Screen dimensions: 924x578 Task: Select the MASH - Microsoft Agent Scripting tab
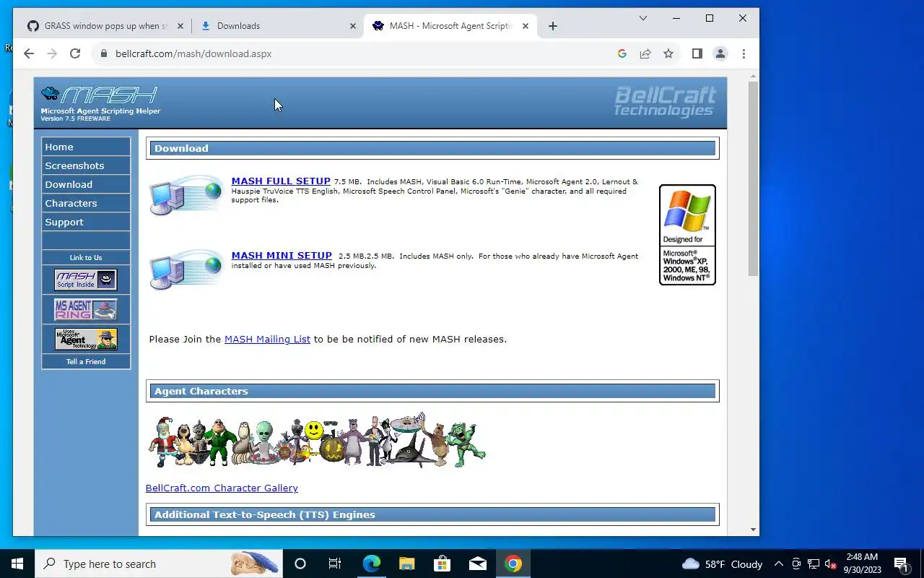pos(451,26)
